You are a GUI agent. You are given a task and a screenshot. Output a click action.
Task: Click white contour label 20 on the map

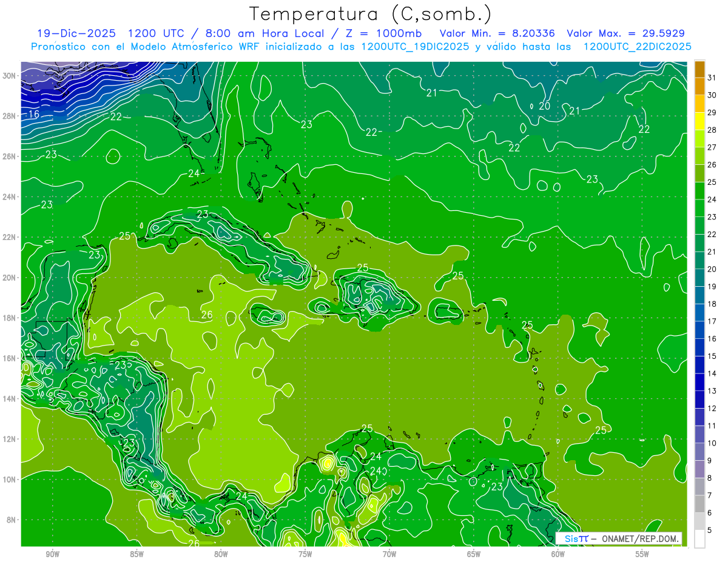pos(544,106)
